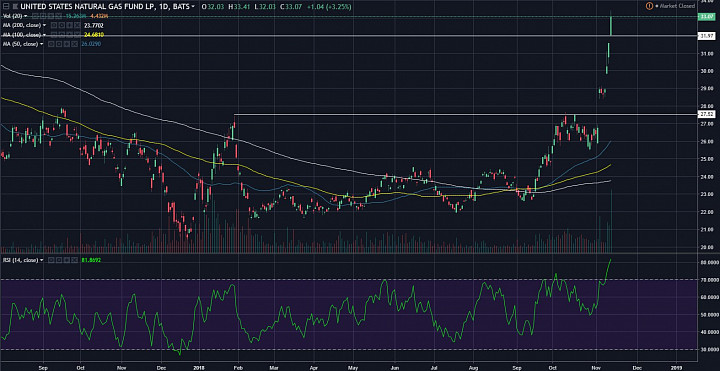Open format settings for MA (100, close)
The width and height of the screenshot is (720, 371).
(62, 34)
